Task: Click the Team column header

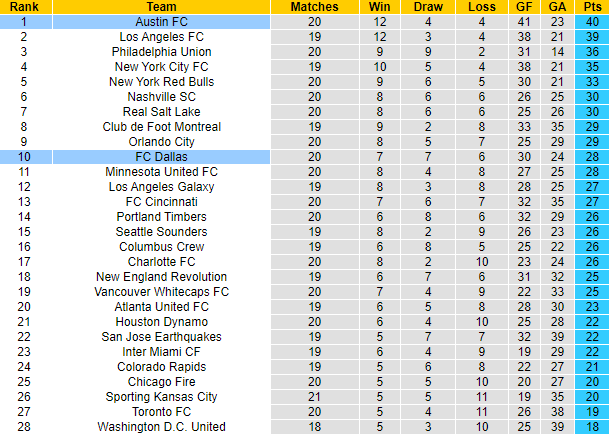Action: 161,6
